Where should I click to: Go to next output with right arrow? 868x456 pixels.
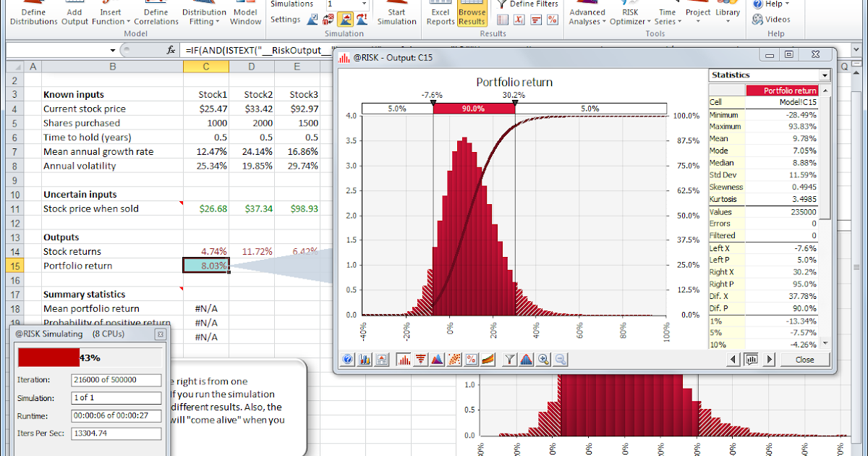[x=770, y=359]
